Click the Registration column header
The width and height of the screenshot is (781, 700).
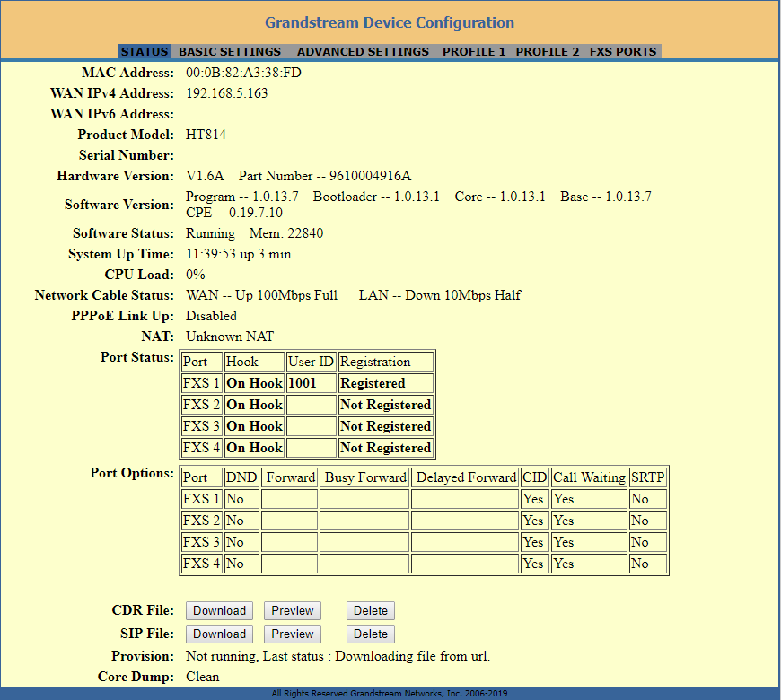385,362
